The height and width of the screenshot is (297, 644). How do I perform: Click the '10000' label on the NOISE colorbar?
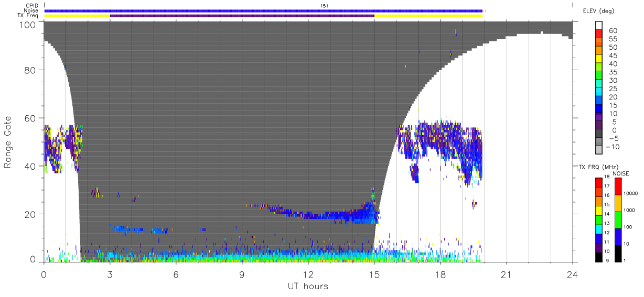click(x=631, y=194)
